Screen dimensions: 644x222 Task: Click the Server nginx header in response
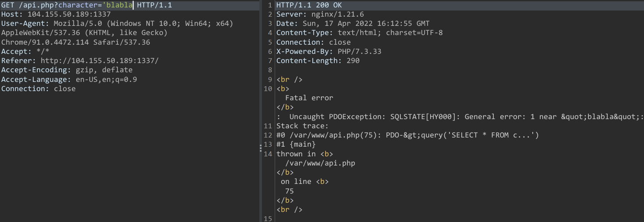pyautogui.click(x=320, y=14)
